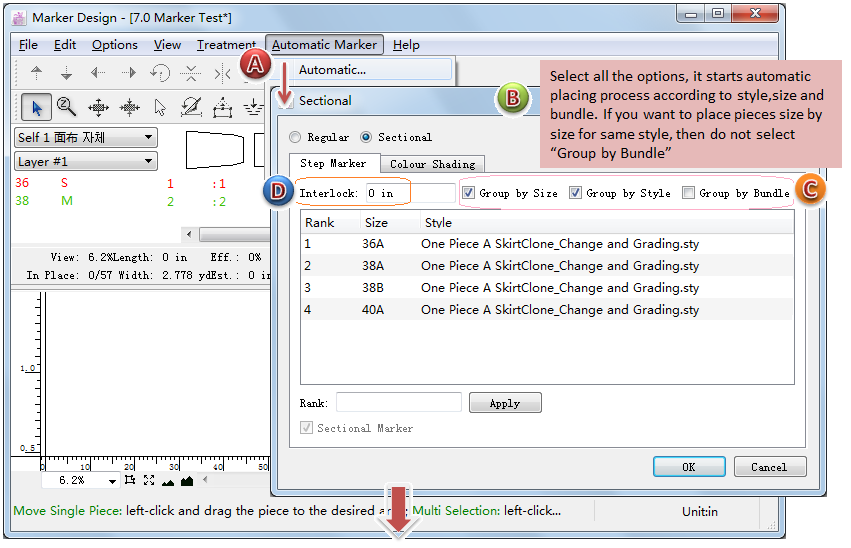
Task: Select the Regular radio button
Action: [294, 137]
